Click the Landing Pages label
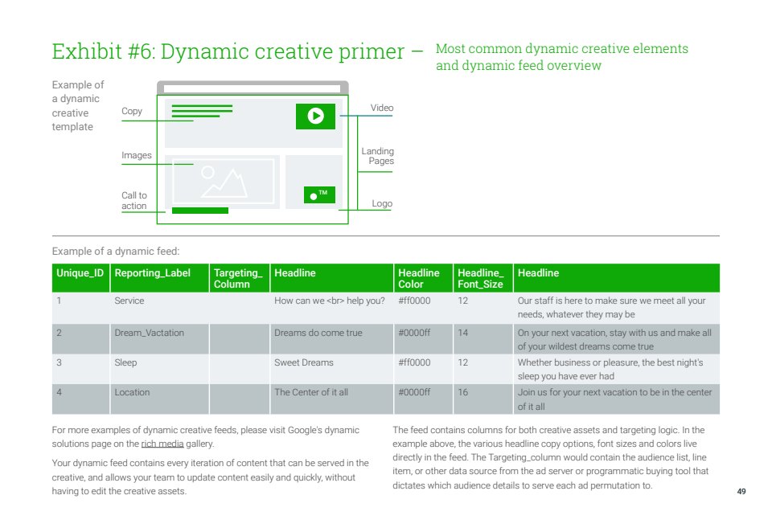The height and width of the screenshot is (532, 772). tap(378, 156)
